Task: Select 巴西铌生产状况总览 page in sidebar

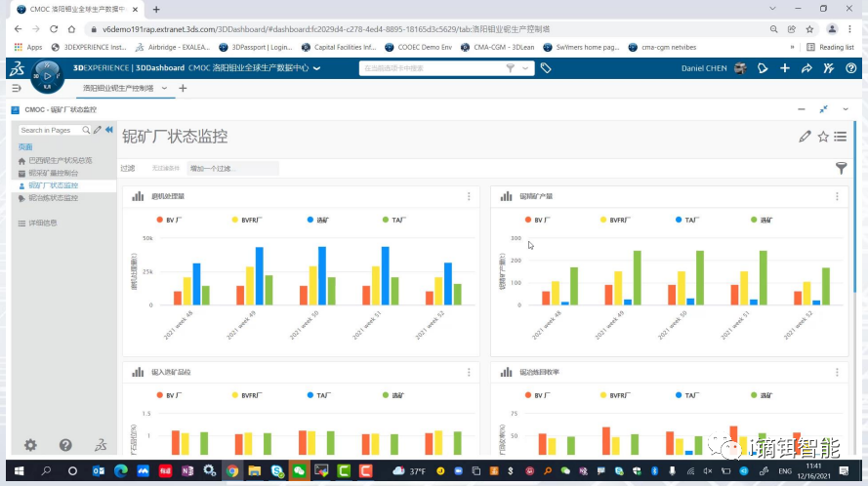Action: 60,160
